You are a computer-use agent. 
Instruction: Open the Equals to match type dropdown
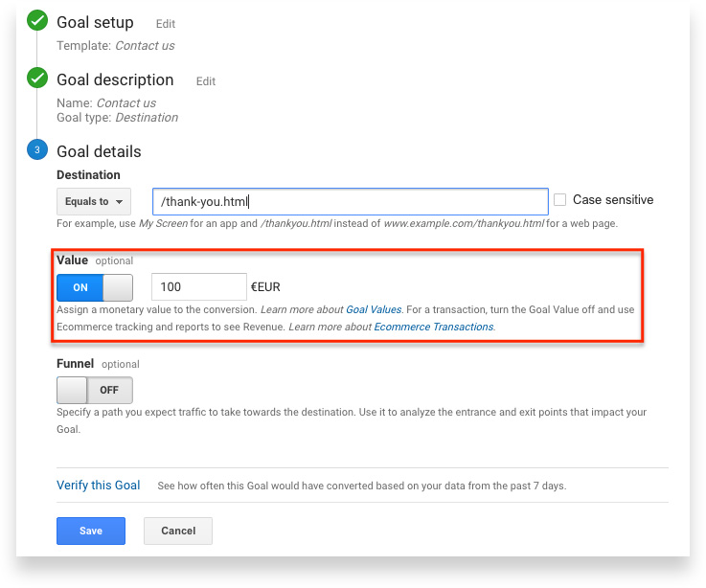(x=94, y=201)
